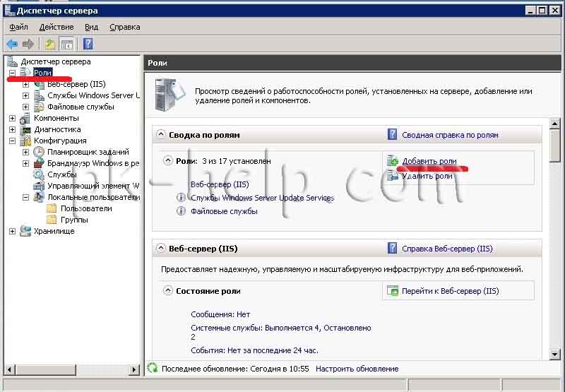Viewport: 565px width, 392px height.
Task: Expand the Веб-сервер (IIS) tree node
Action: click(x=25, y=84)
